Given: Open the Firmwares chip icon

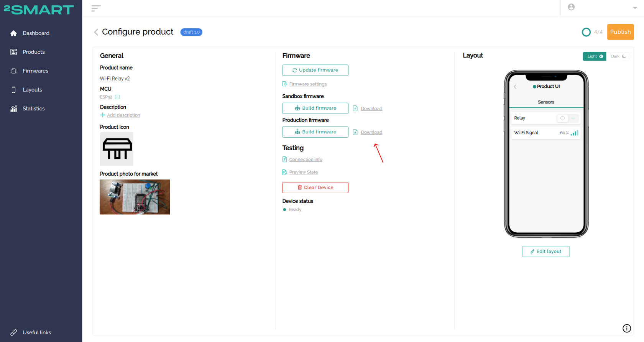Looking at the screenshot, I should 14,71.
